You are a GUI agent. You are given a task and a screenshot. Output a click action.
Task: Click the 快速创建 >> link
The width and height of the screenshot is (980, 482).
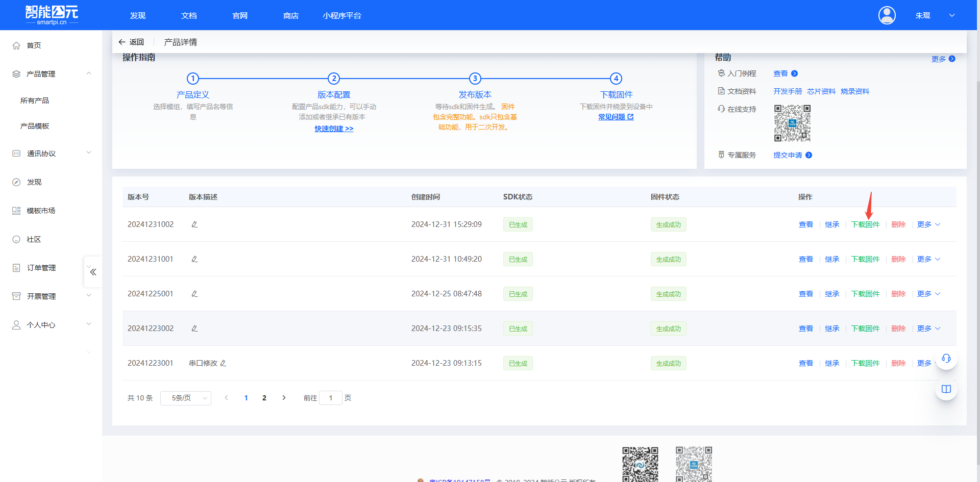tap(334, 129)
